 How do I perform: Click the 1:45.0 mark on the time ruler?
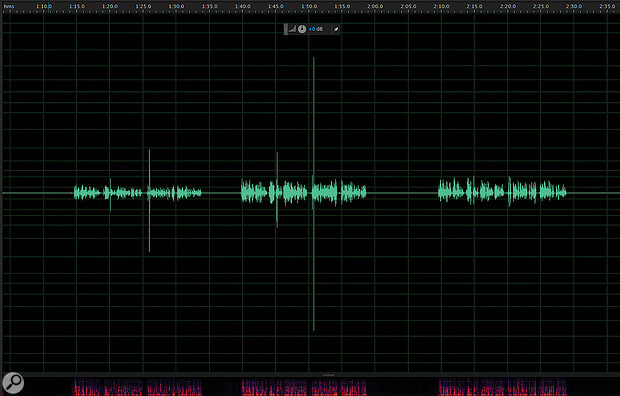[x=276, y=6]
